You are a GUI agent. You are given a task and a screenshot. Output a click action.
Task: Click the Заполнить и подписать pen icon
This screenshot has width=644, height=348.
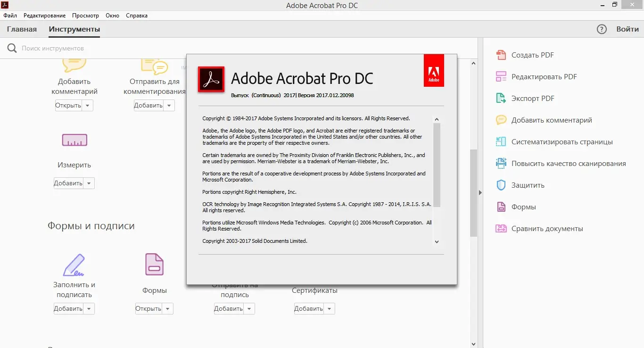point(74,265)
